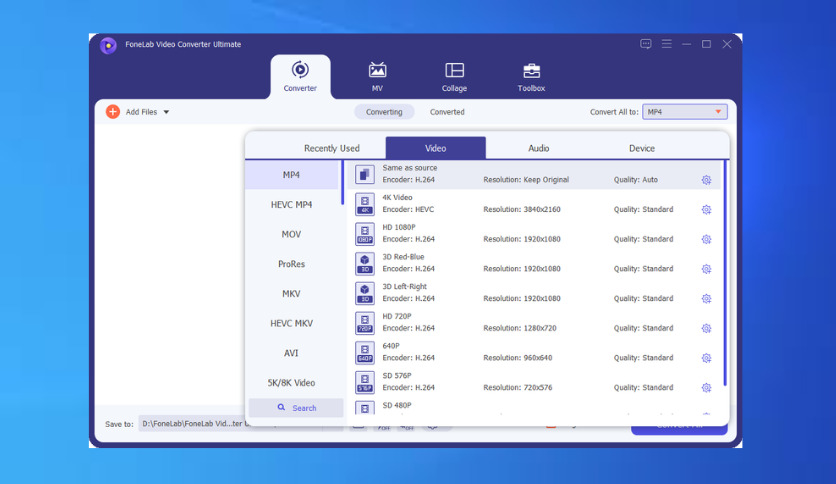Click the FoneLab app logo
This screenshot has height=484, width=836.
click(x=108, y=46)
